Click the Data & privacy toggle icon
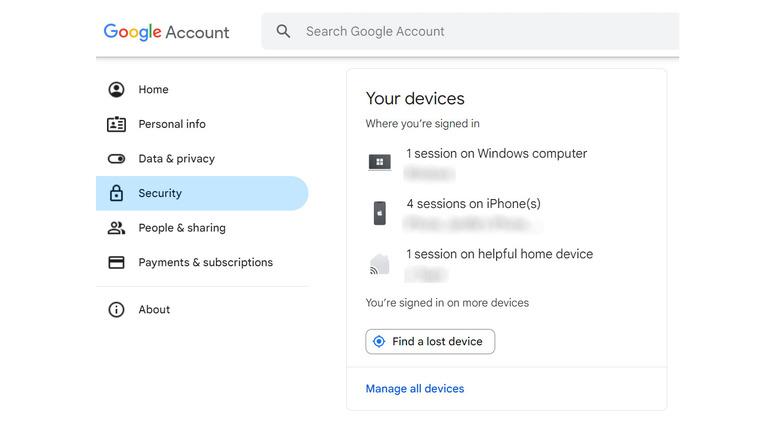Image resolution: width=780 pixels, height=438 pixels. (x=116, y=159)
